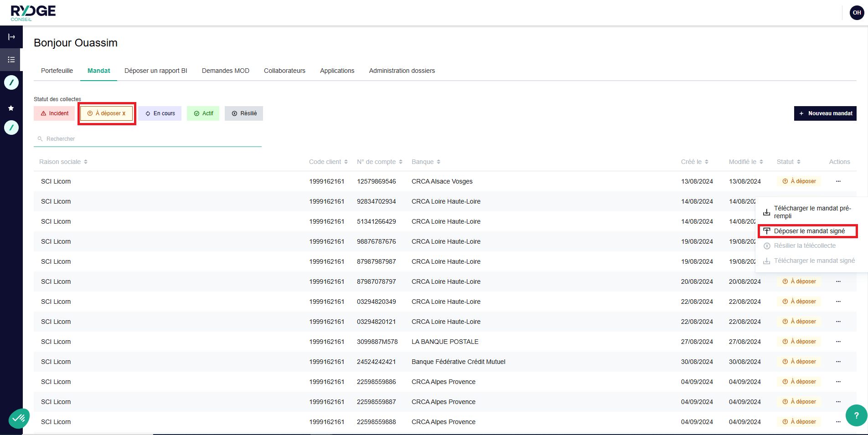Click account number 87987987987
Viewport: 868px width, 435px height.
377,261
